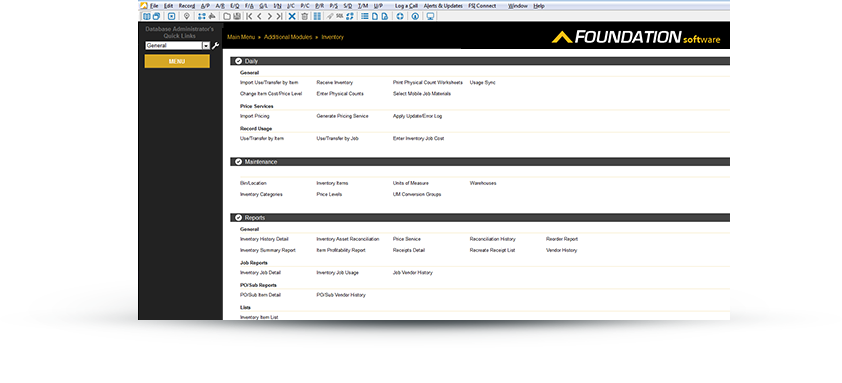Screen dimensions: 842x383
Task: Collapse the Reports section
Action: coord(238,218)
